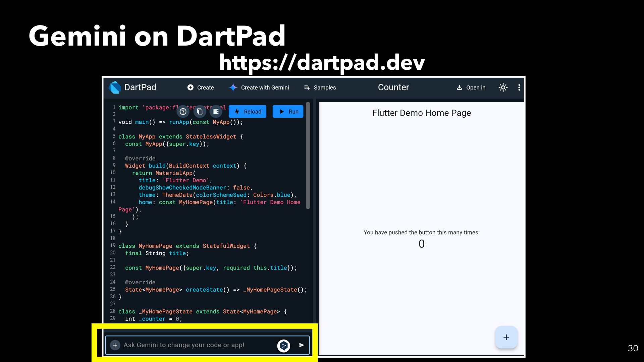Image resolution: width=644 pixels, height=362 pixels.
Task: Open the Create menu
Action: [x=201, y=87]
